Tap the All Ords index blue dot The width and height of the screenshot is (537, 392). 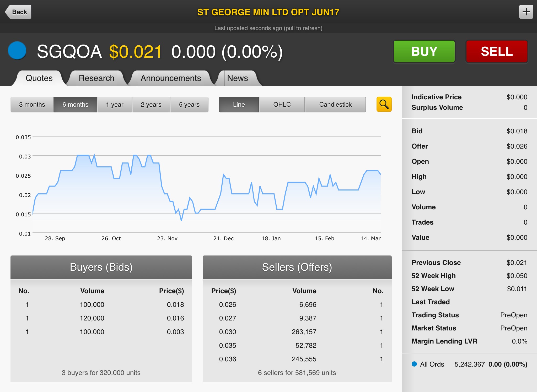414,364
